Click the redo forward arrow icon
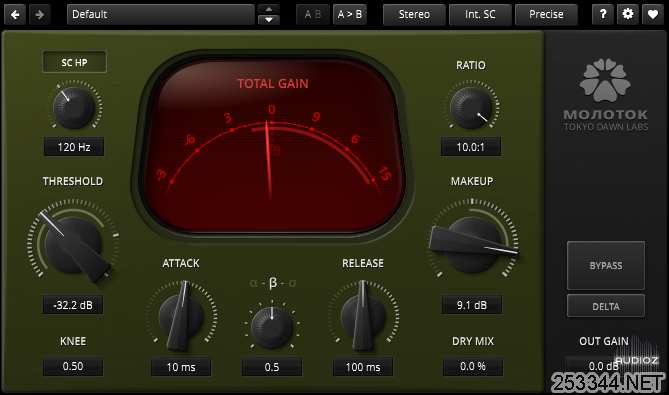669x395 pixels. click(x=40, y=15)
